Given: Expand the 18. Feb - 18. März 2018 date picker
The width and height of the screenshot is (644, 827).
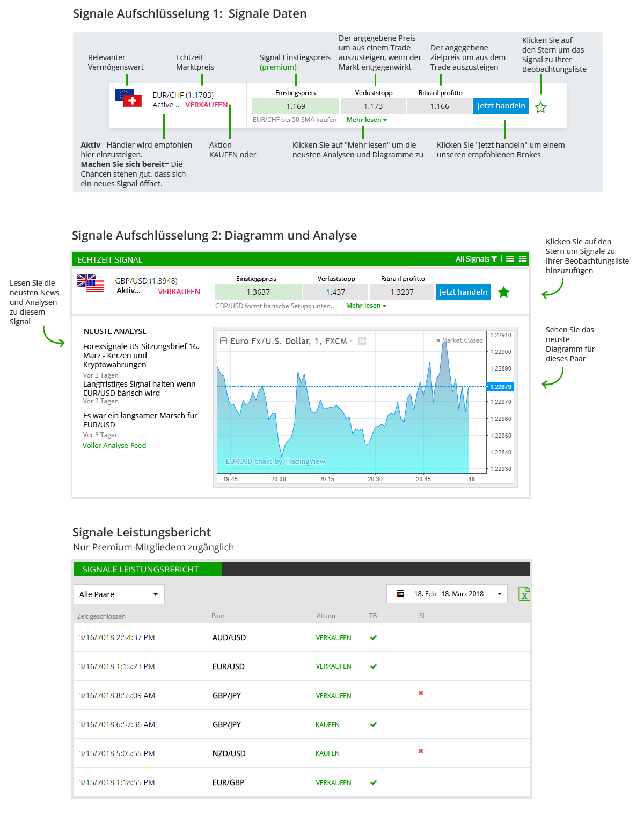Looking at the screenshot, I should (499, 594).
